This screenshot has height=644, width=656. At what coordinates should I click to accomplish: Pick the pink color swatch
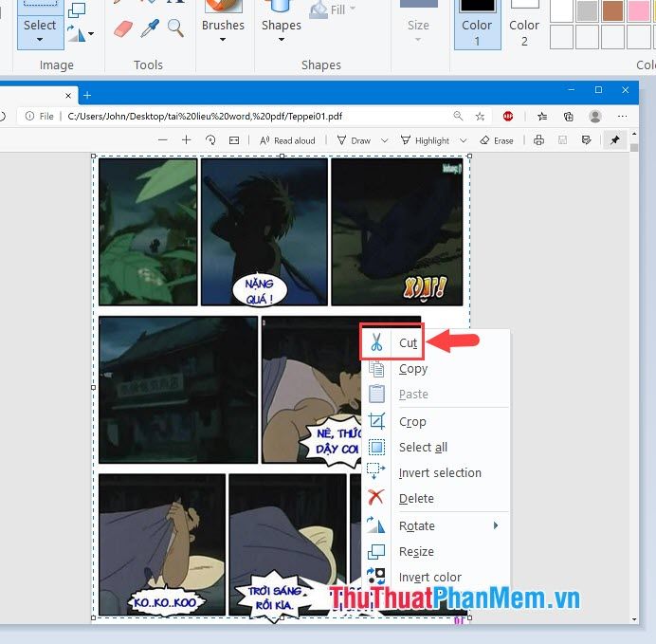coord(638,10)
